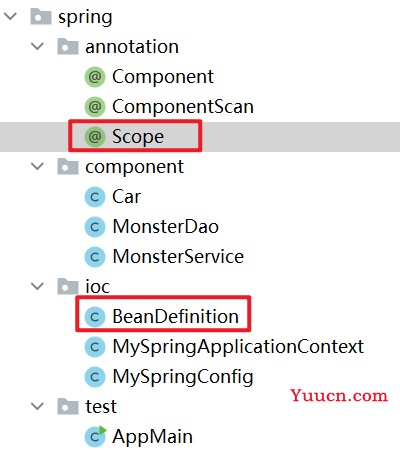
Task: Click the MySpringConfig class icon
Action: click(x=95, y=377)
